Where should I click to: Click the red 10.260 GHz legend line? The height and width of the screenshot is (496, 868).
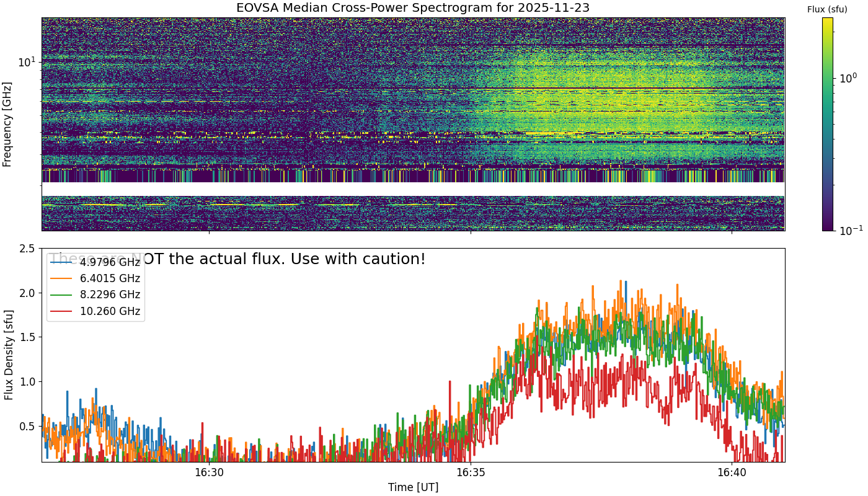click(62, 311)
